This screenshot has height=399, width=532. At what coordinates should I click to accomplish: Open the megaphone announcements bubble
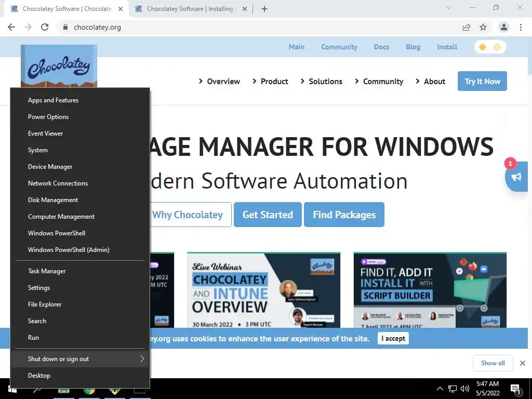[516, 177]
